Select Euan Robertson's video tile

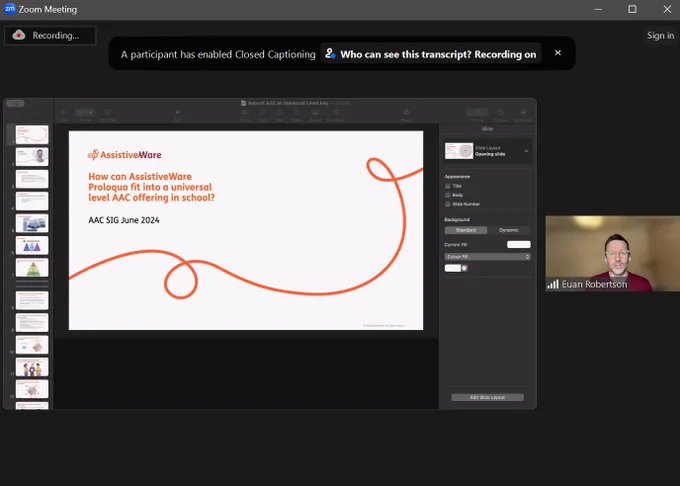(612, 253)
